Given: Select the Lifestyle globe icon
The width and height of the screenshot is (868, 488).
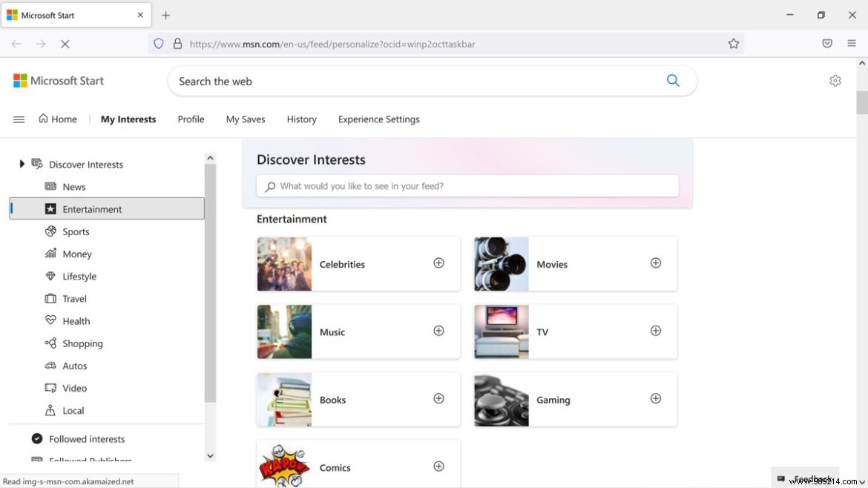Looking at the screenshot, I should click(x=50, y=276).
